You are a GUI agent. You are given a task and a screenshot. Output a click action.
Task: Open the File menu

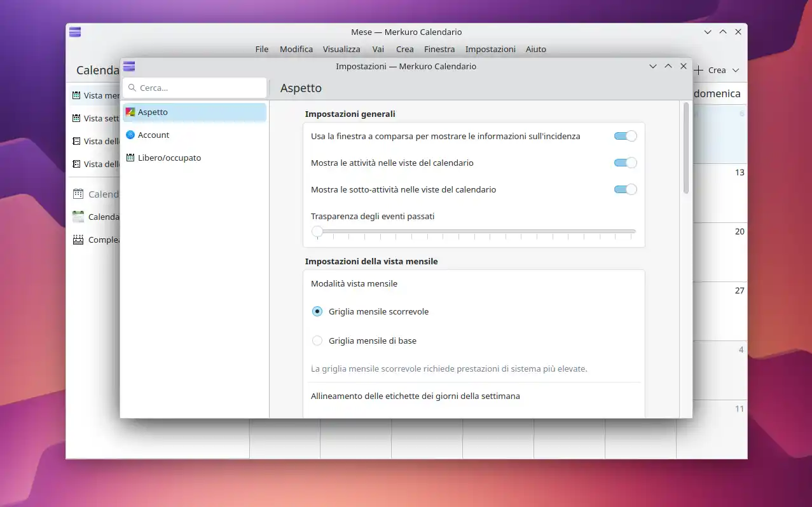tap(262, 49)
